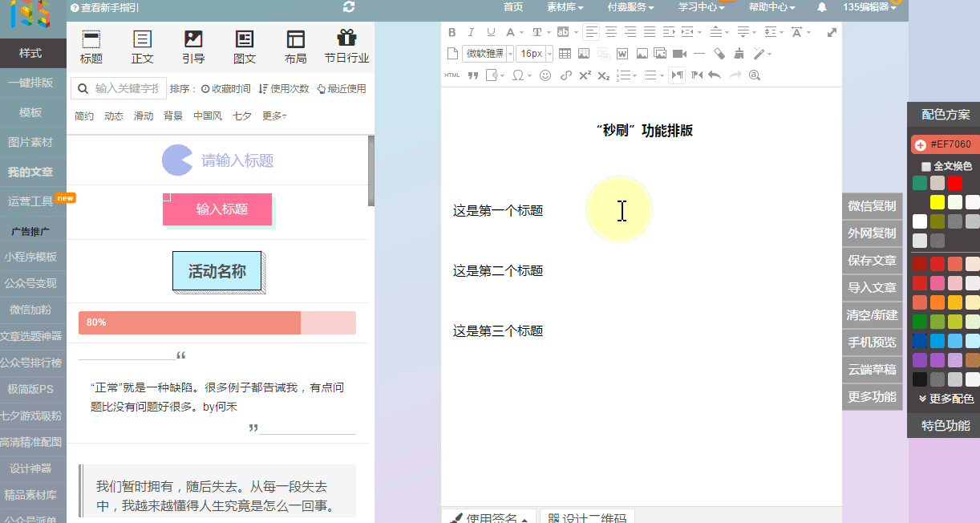This screenshot has width=980, height=523.
Task: Sort styles by 使用次数
Action: click(x=284, y=89)
